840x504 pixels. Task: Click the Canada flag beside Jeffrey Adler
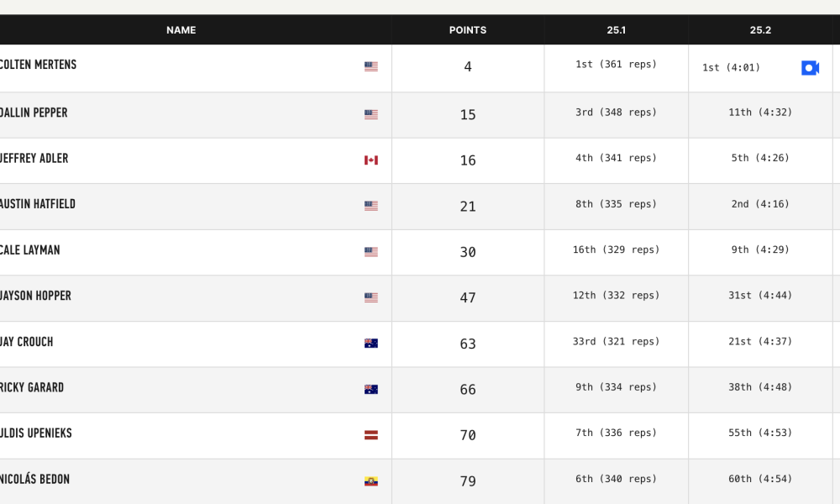(x=370, y=160)
